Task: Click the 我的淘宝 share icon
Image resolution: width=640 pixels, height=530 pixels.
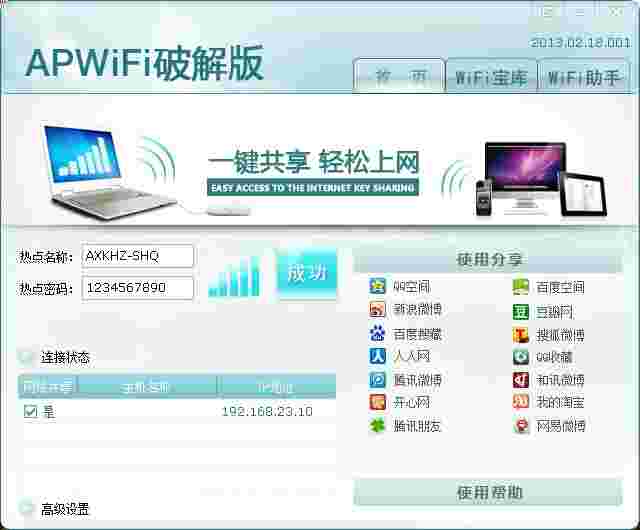Action: coord(521,402)
